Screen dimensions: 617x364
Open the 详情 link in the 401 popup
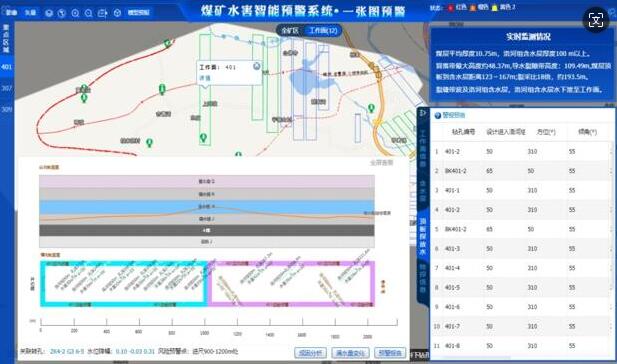coord(205,78)
